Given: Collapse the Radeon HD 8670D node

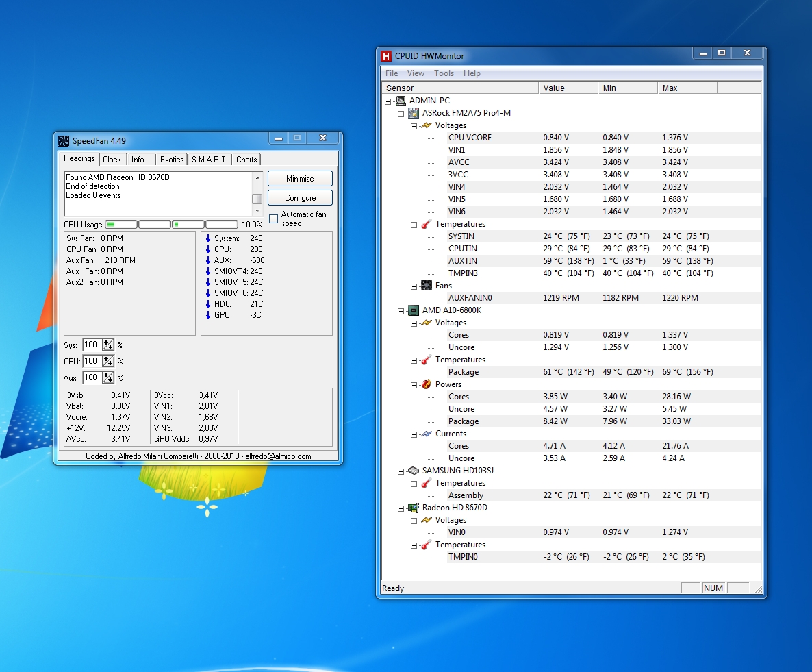Looking at the screenshot, I should (x=401, y=508).
